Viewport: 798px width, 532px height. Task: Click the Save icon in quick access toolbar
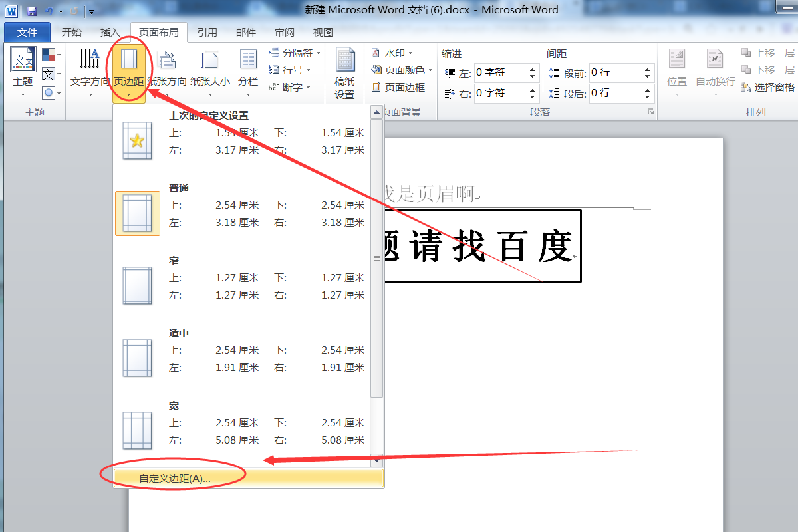click(x=31, y=11)
